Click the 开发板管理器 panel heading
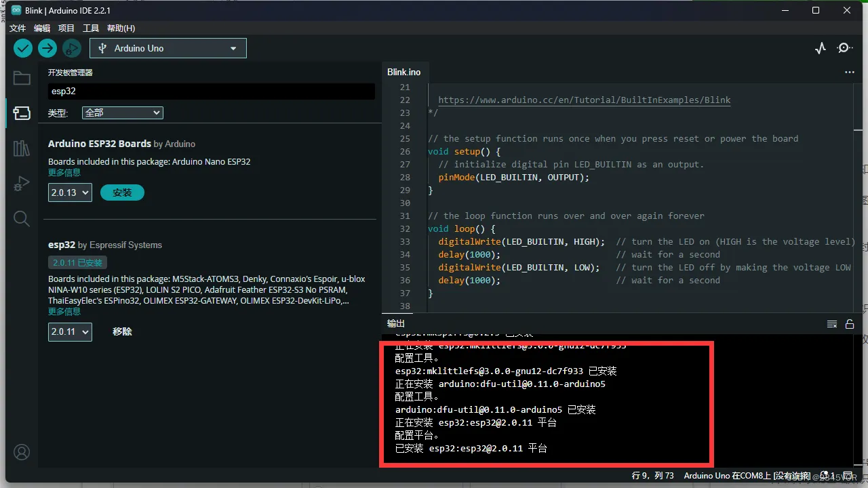The height and width of the screenshot is (488, 868). [x=70, y=73]
